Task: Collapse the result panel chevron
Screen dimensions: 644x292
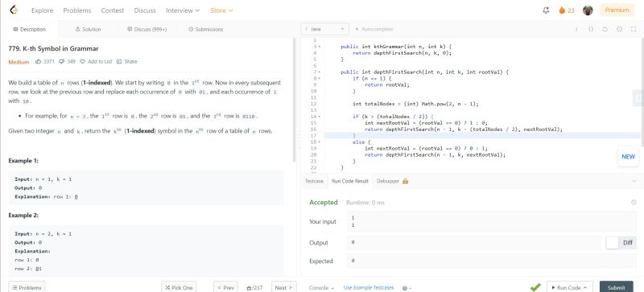Action: 634,181
